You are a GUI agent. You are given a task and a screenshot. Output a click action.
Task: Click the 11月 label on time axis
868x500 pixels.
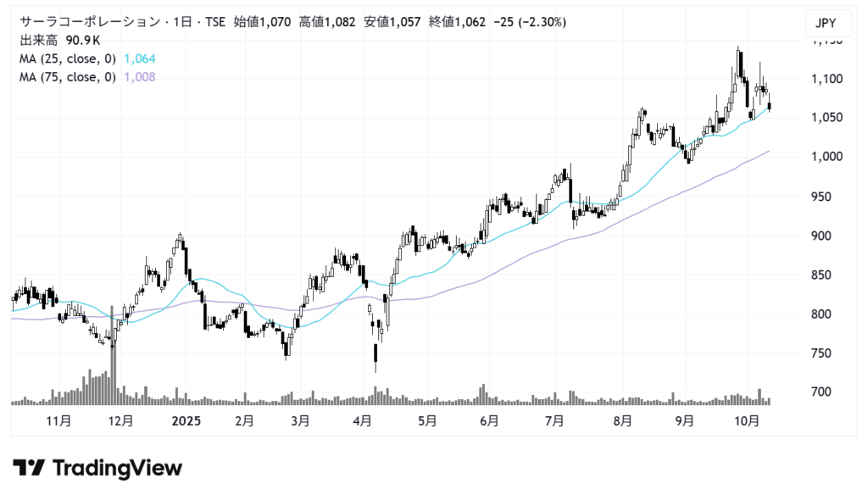[58, 420]
